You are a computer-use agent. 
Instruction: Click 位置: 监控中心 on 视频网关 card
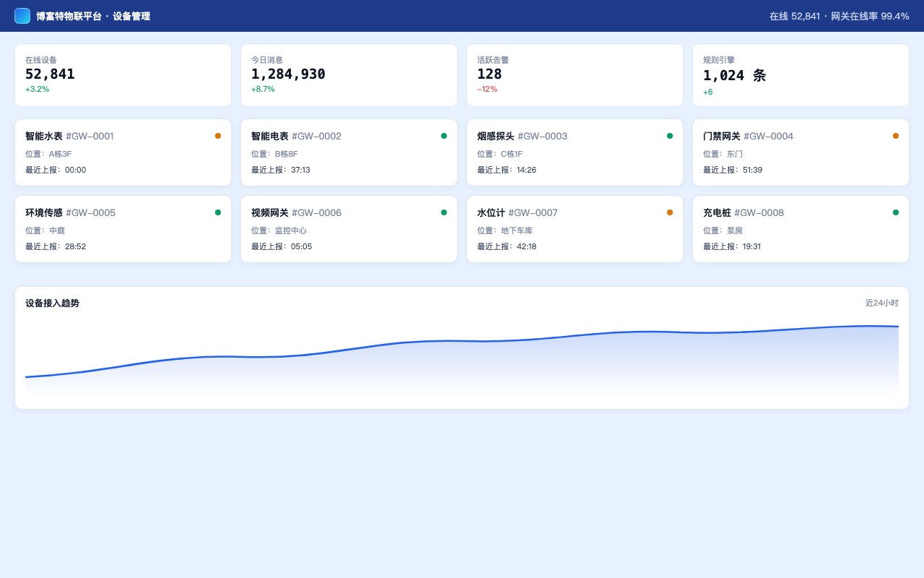(279, 230)
